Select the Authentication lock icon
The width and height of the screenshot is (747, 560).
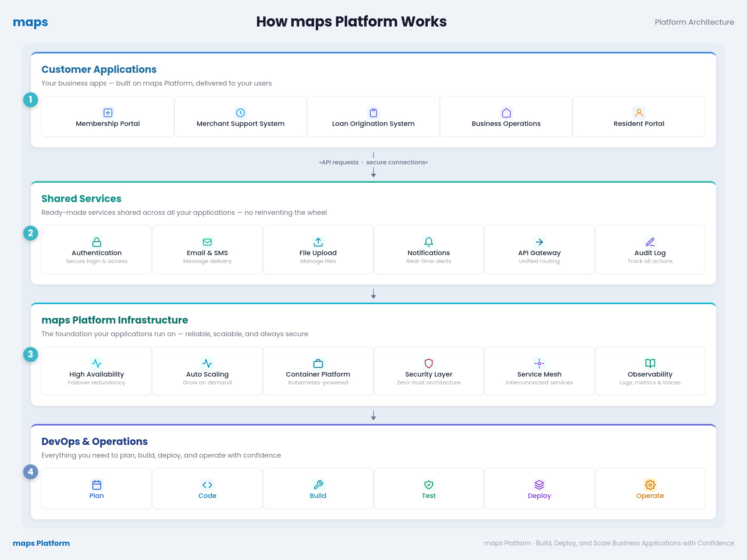[96, 242]
